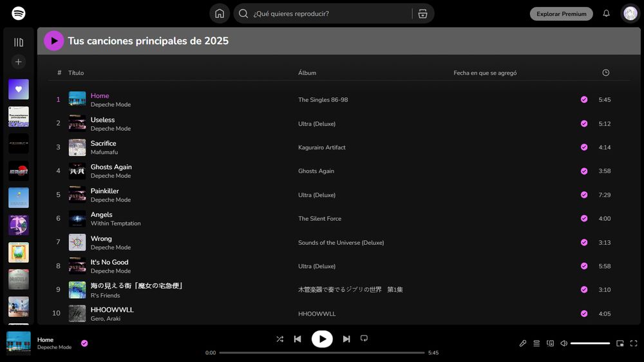Open Explorar Premium button
Screen dimensions: 644x362
(562, 14)
